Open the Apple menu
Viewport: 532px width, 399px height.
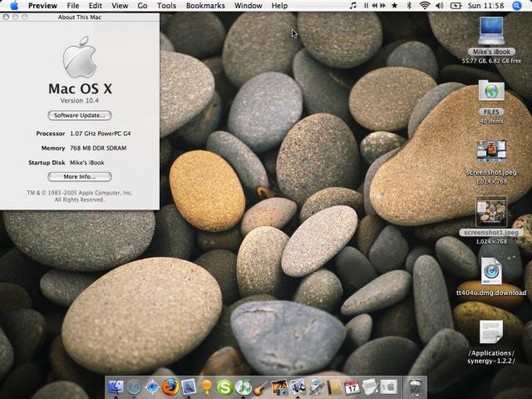(13, 6)
